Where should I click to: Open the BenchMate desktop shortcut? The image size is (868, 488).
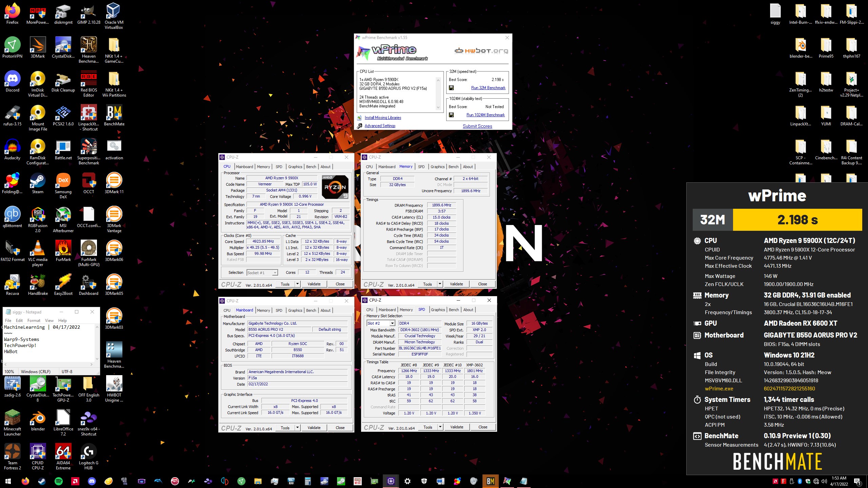[x=114, y=116]
